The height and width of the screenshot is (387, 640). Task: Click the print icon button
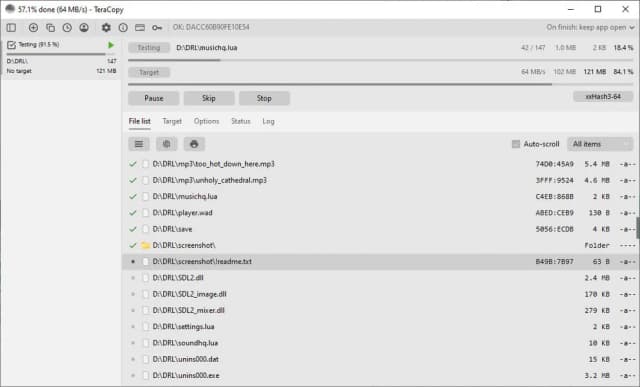pyautogui.click(x=194, y=144)
